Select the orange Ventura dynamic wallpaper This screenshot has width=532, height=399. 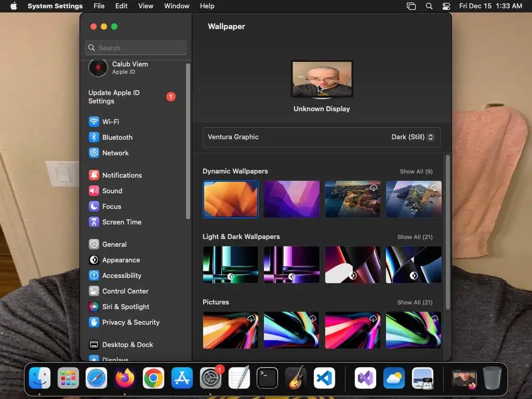coord(230,199)
